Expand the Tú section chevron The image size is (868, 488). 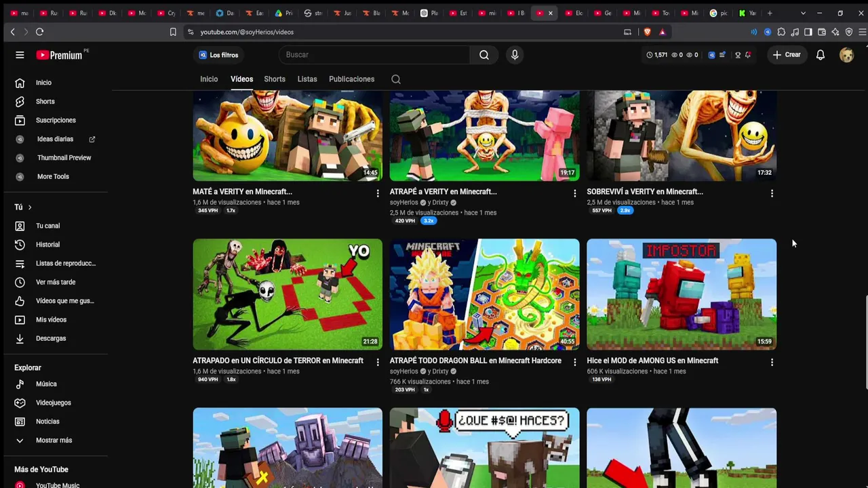click(x=30, y=207)
